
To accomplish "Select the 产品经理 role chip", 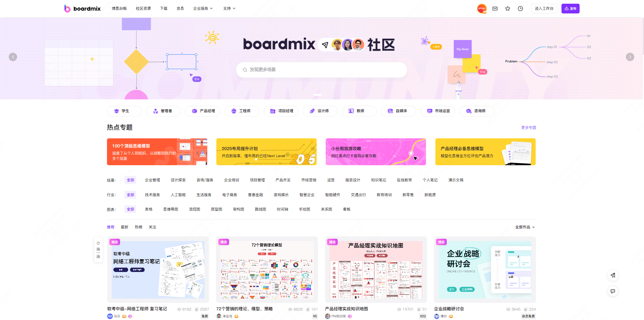I will 202,111.
